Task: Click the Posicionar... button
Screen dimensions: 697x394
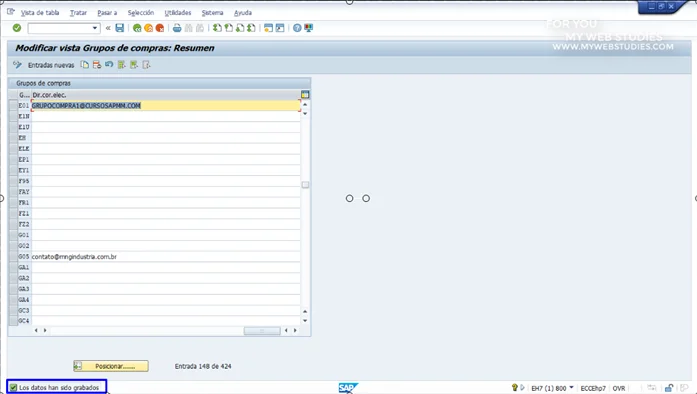Action: click(x=111, y=366)
